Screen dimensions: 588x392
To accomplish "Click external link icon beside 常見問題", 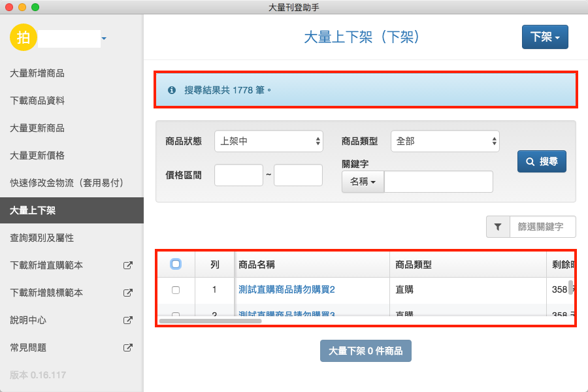I will click(x=128, y=348).
